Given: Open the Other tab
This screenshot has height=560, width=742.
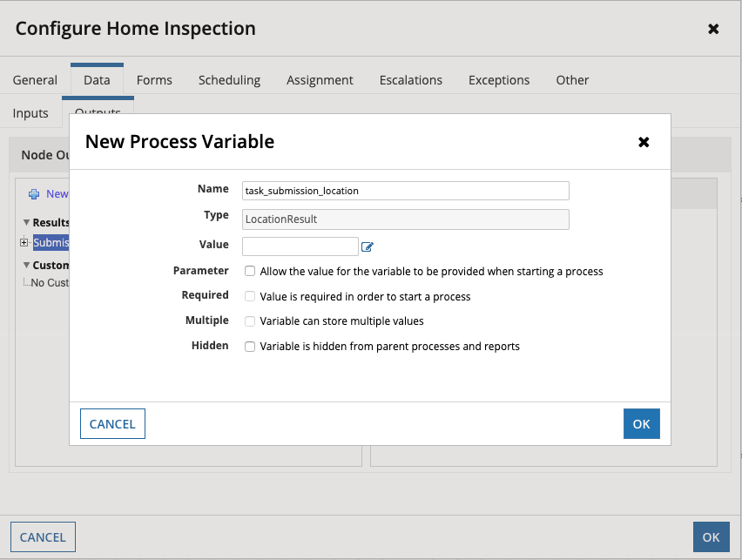Looking at the screenshot, I should tap(572, 80).
